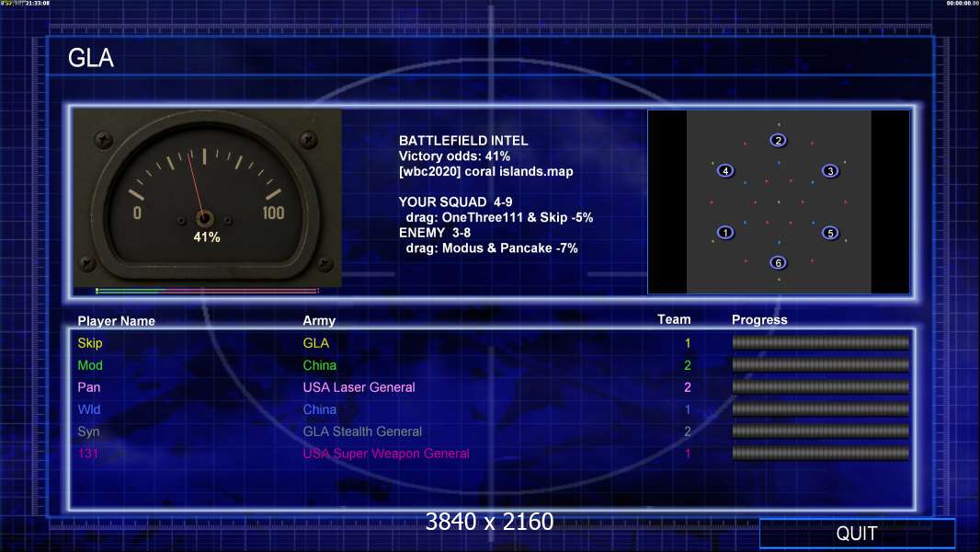This screenshot has width=980, height=552.
Task: Choose start position 6 on map
Action: pos(778,262)
